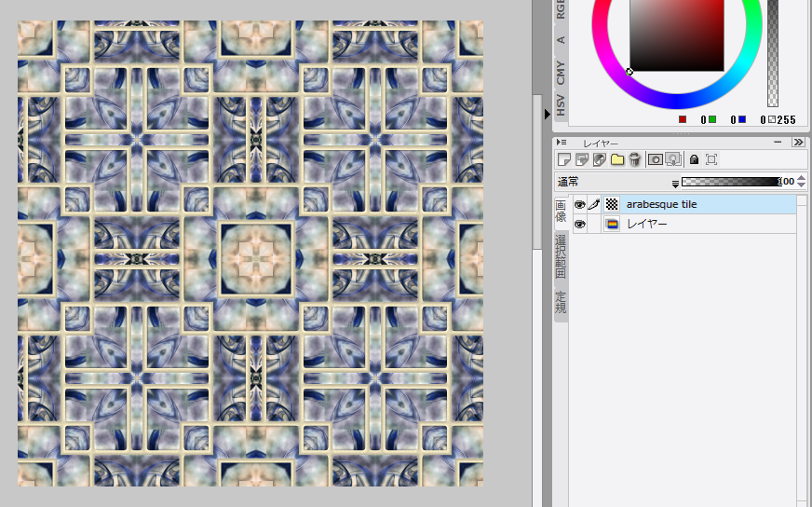Click the opacity stepper arrows

(x=801, y=182)
